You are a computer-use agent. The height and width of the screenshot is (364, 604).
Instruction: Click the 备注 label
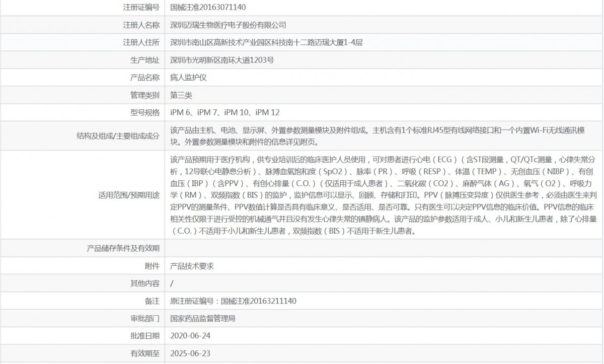click(x=153, y=301)
